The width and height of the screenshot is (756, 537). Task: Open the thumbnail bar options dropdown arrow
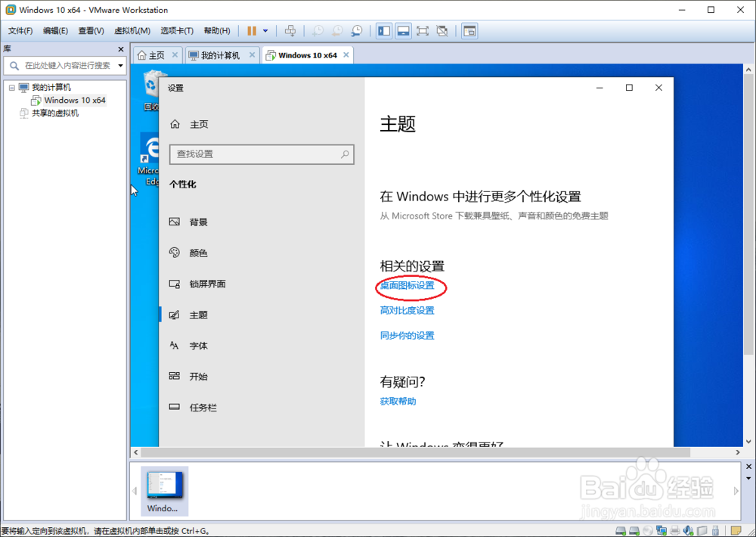(748, 479)
